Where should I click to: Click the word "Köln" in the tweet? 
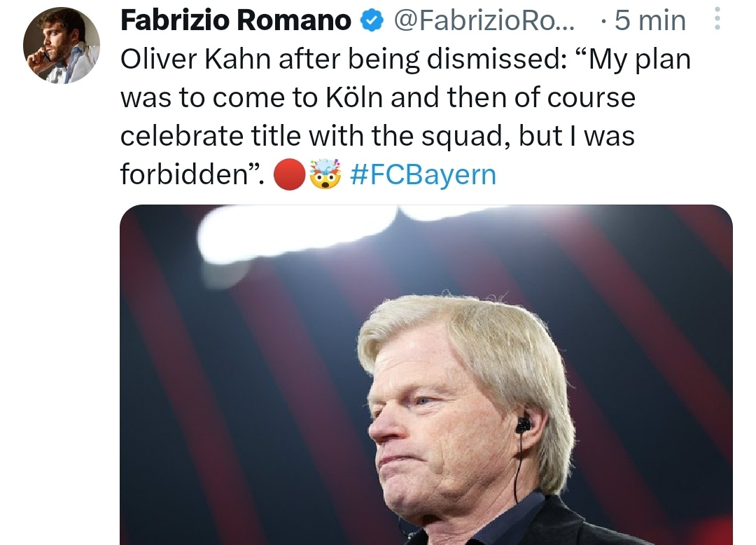354,98
